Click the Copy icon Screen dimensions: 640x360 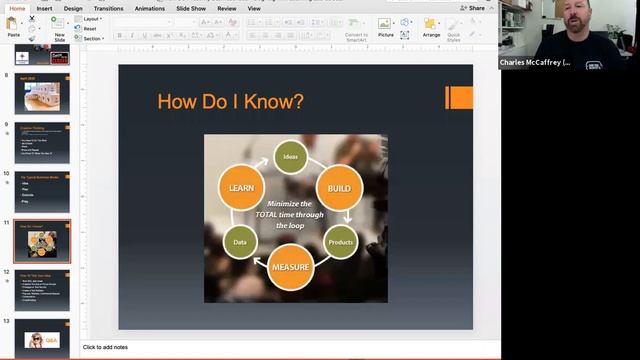click(32, 29)
